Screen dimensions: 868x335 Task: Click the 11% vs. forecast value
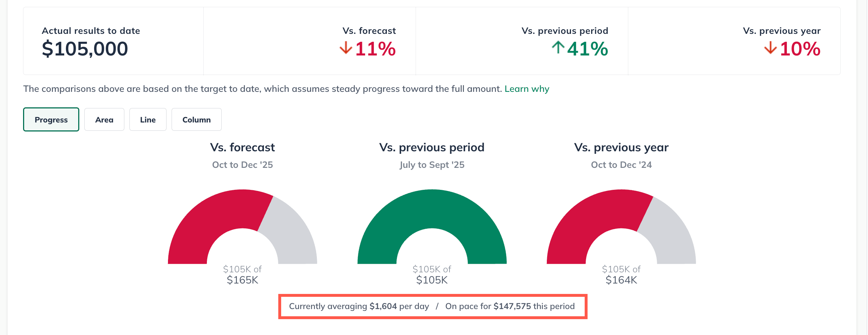(x=375, y=49)
